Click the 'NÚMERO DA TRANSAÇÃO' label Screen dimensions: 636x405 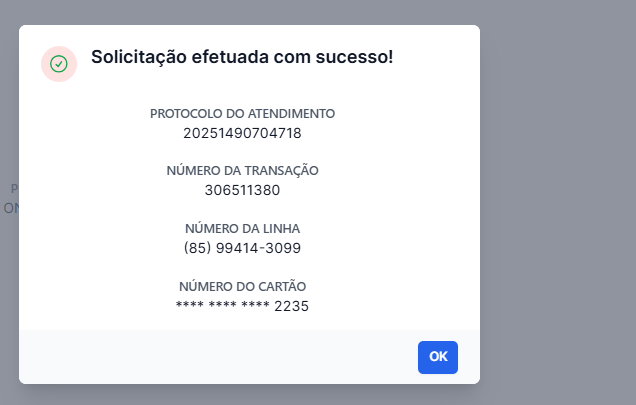[242, 171]
